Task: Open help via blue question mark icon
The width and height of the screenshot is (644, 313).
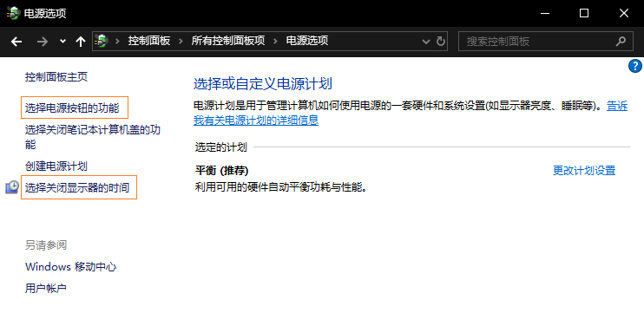Action: point(635,66)
